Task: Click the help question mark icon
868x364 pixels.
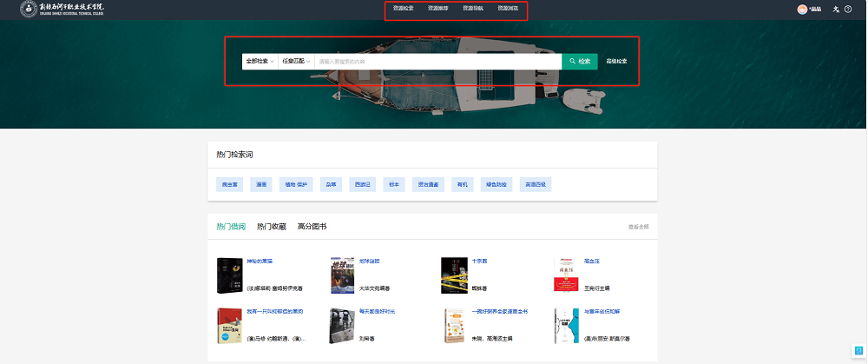Action: 848,9
